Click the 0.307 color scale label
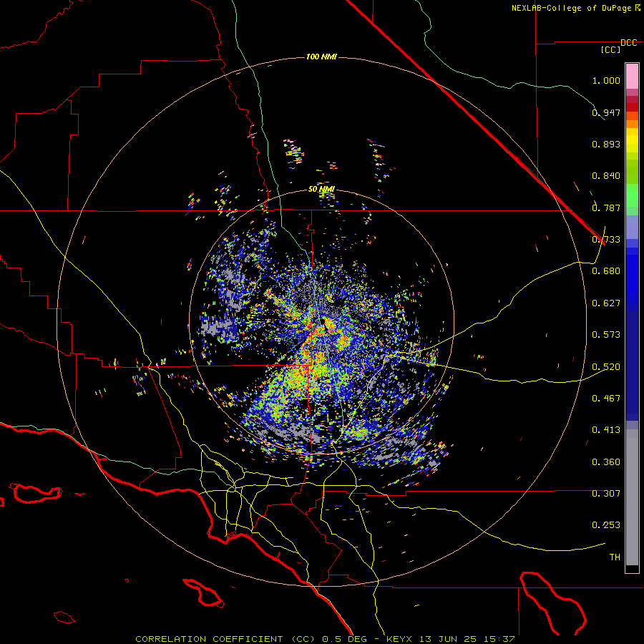The width and height of the screenshot is (644, 644). tap(606, 494)
